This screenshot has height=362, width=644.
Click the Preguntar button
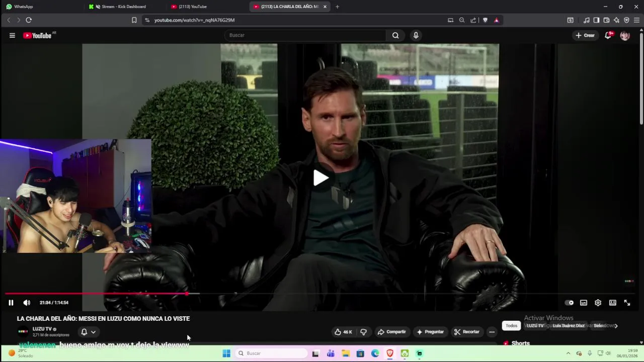430,332
